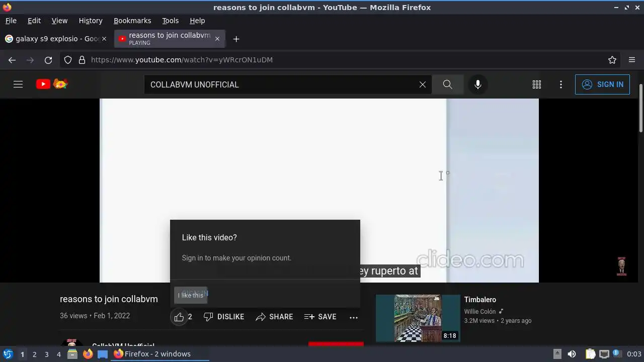Click the system clock 0:03
Screen dimensions: 644x362
pos(634,354)
